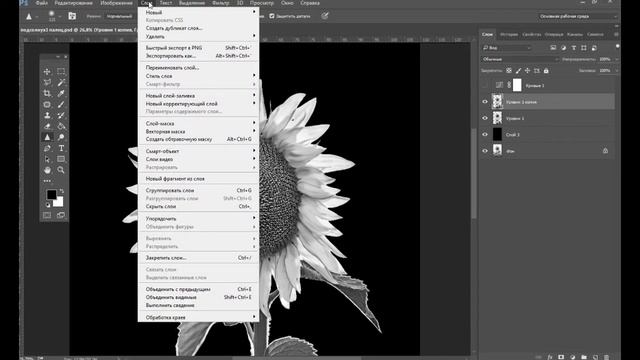640x360 pixels.
Task: Open the workspace switcher dropdown
Action: 577,16
